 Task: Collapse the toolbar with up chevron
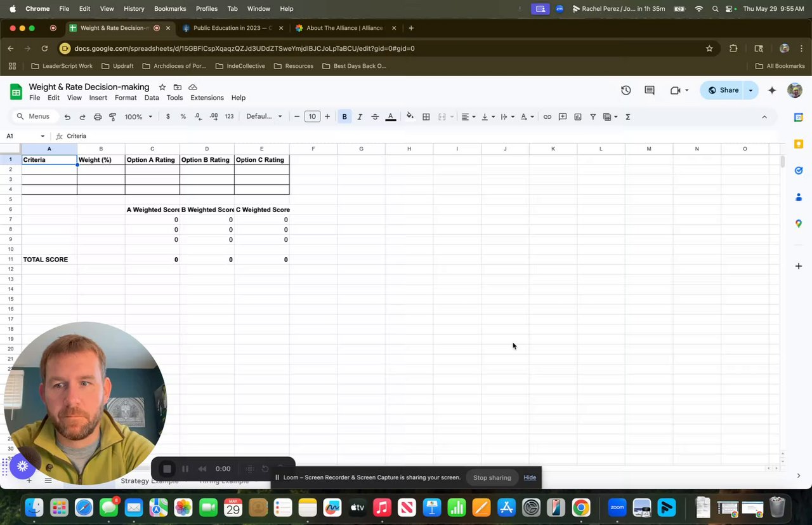tap(764, 117)
